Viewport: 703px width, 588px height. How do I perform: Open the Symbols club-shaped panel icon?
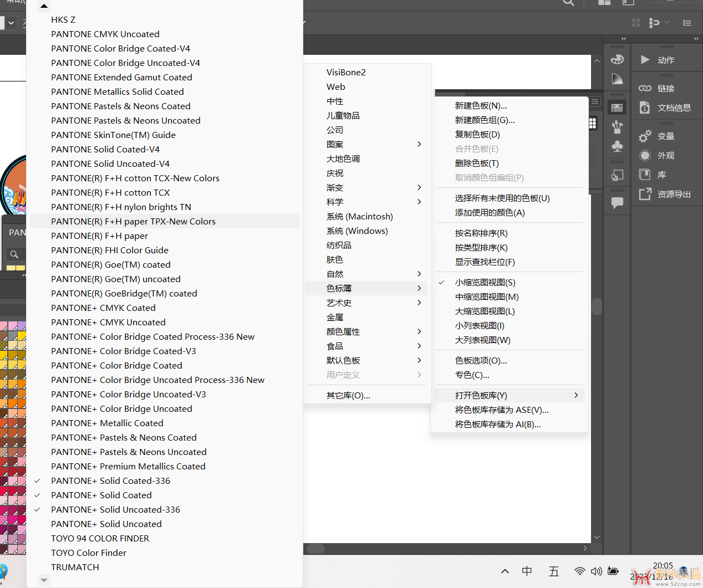click(617, 146)
